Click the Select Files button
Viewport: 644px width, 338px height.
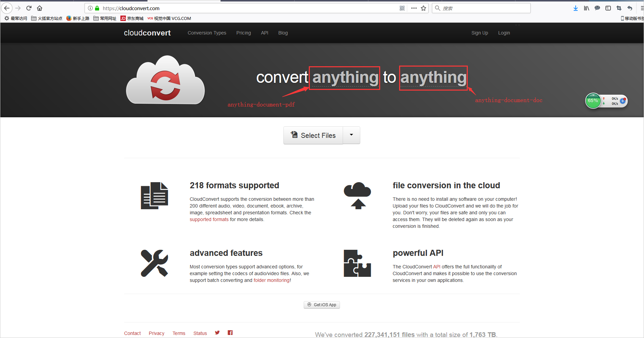pos(313,135)
